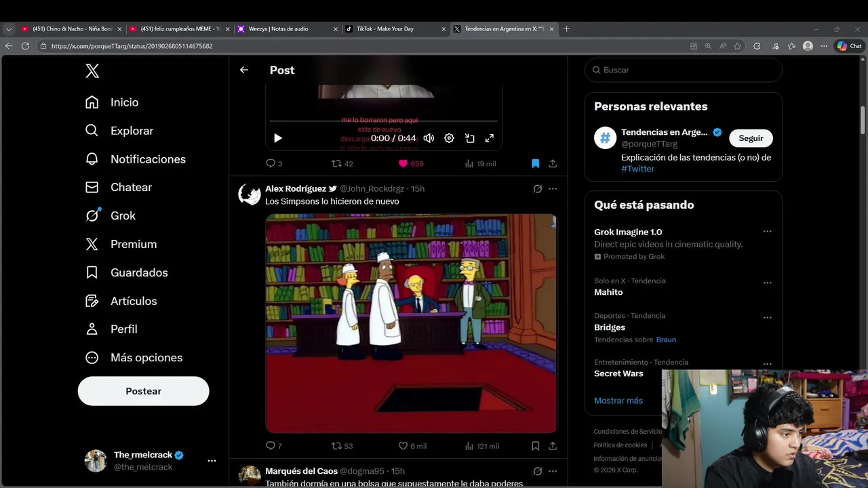Reply to the post with 3 comments

(x=274, y=163)
